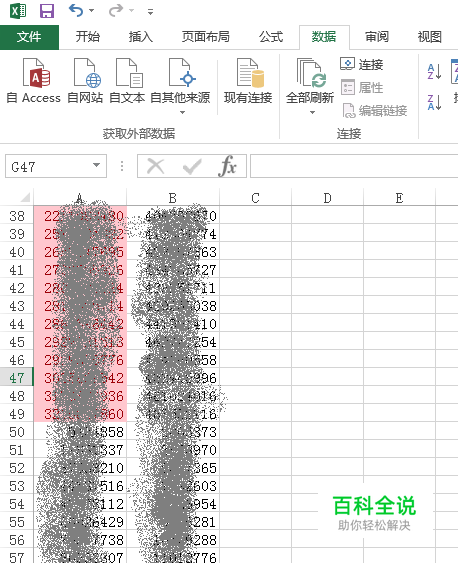The height and width of the screenshot is (563, 458).
Task: Open the 页面布局 ribbon tab
Action: tap(205, 37)
